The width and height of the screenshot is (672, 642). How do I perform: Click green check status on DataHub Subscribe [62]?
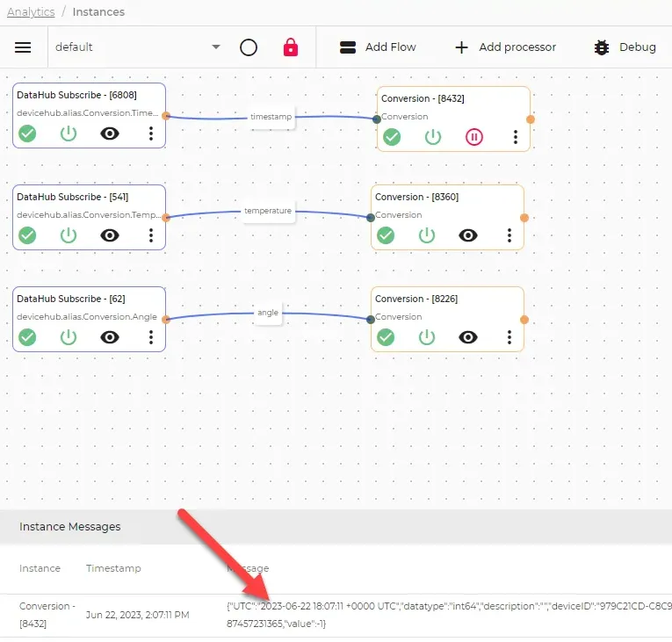[x=27, y=337]
